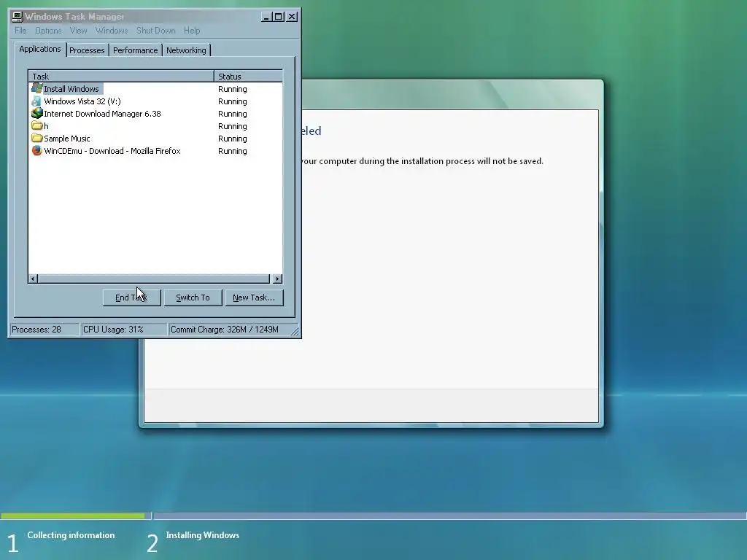The image size is (747, 560).
Task: Open the View menu
Action: coord(78,31)
